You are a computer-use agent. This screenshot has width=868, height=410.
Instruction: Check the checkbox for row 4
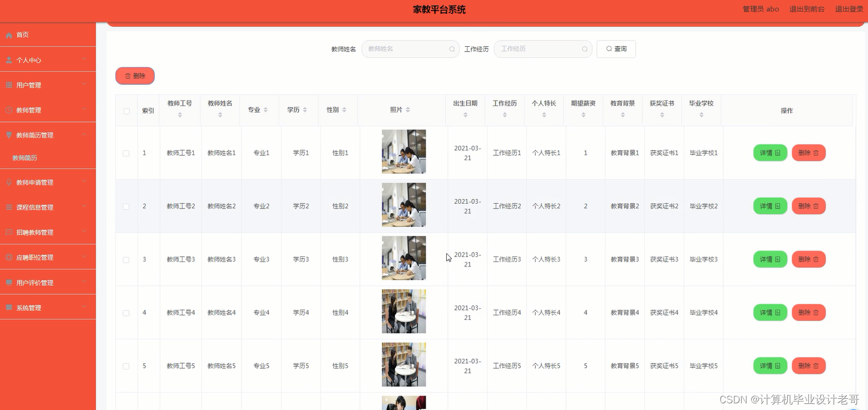(126, 312)
